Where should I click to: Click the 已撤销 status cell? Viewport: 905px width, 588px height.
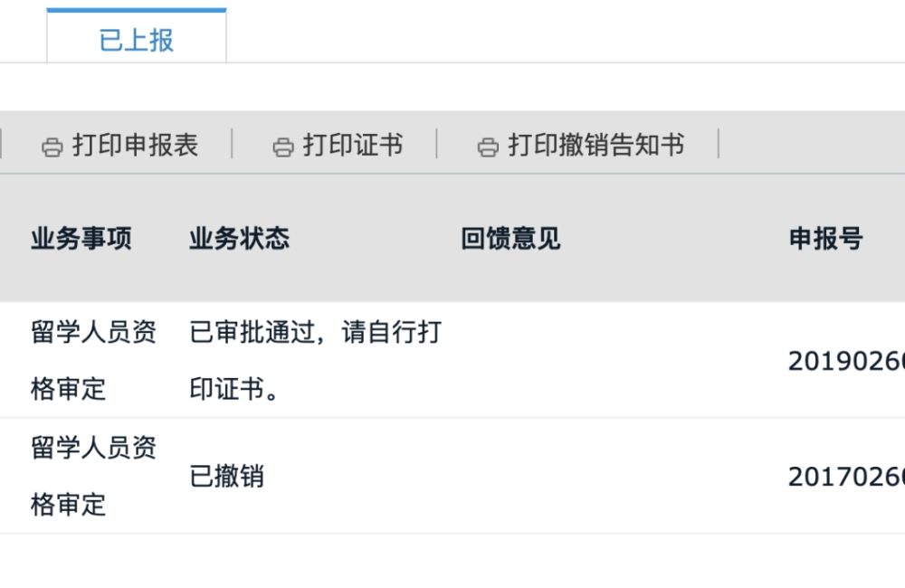point(227,477)
